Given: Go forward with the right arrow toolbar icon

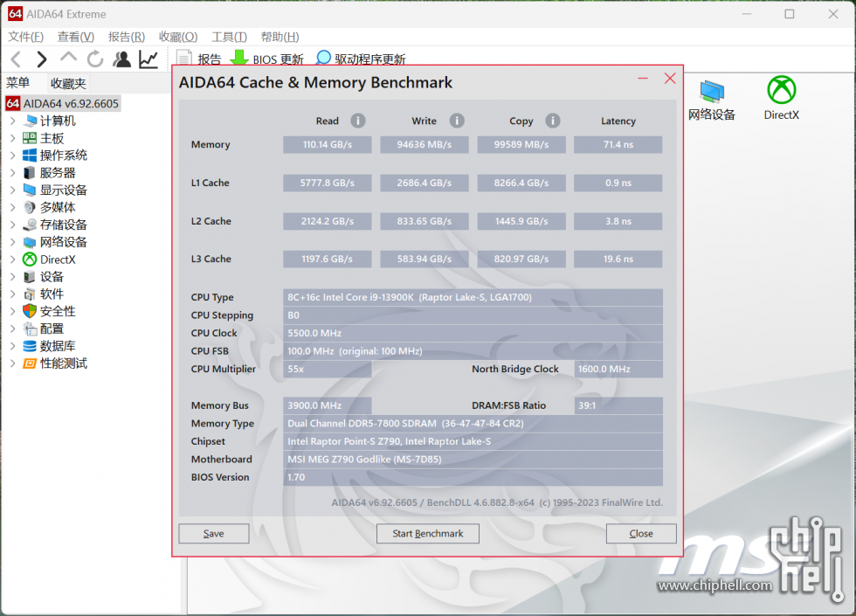Looking at the screenshot, I should 42,59.
